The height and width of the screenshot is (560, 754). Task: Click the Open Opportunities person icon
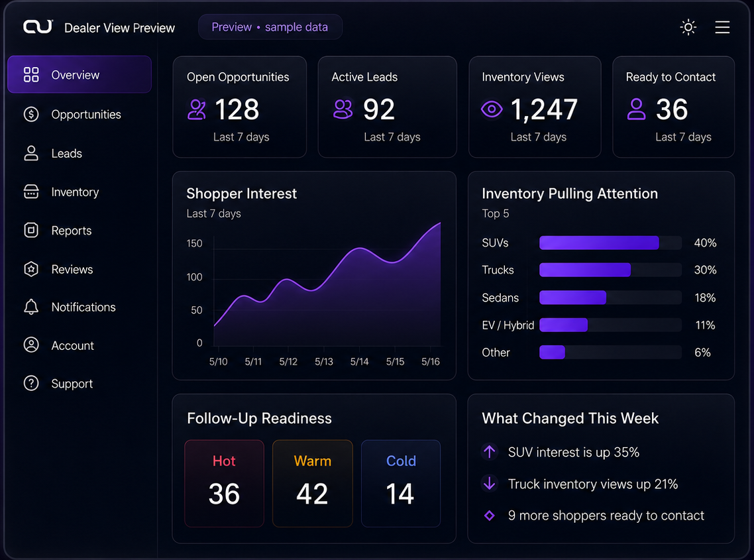tap(197, 109)
